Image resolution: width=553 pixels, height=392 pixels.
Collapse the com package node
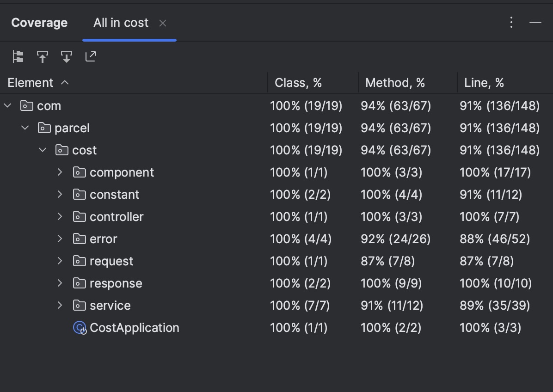click(x=8, y=106)
